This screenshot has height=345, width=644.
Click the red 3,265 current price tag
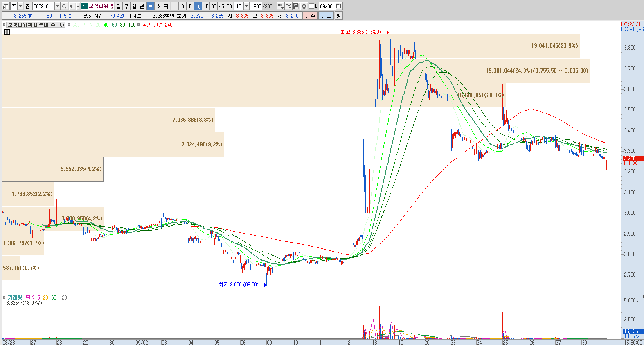[x=633, y=158]
